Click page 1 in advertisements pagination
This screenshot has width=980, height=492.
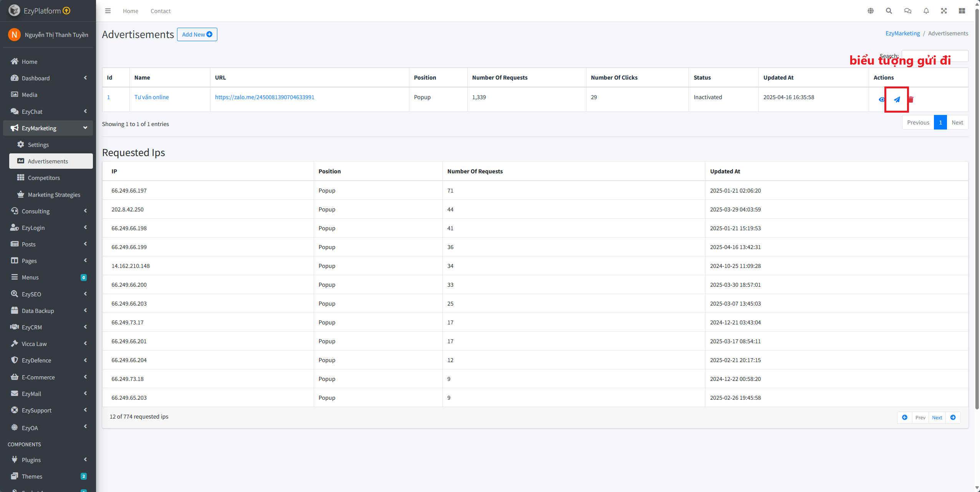coord(940,122)
